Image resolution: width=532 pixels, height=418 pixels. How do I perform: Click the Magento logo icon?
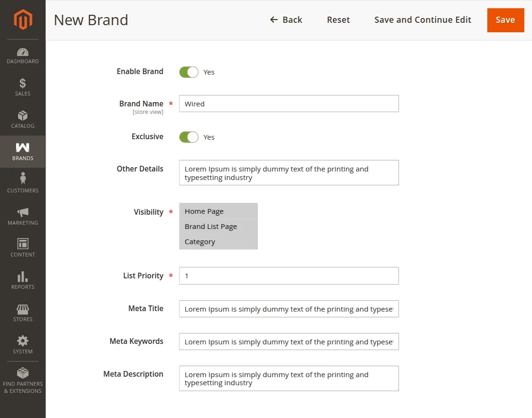[23, 19]
